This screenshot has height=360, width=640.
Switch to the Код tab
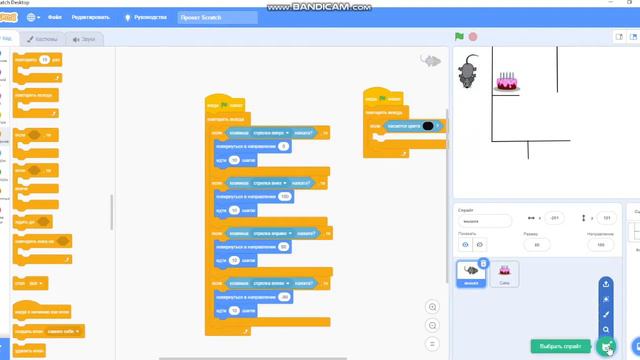pyautogui.click(x=7, y=39)
